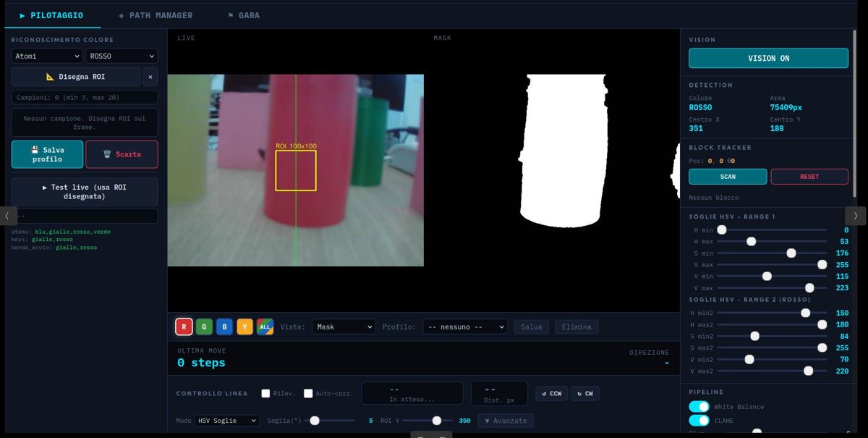Viewport: 868px width, 438px height.
Task: Toggle the VISION ON button
Action: pos(768,58)
